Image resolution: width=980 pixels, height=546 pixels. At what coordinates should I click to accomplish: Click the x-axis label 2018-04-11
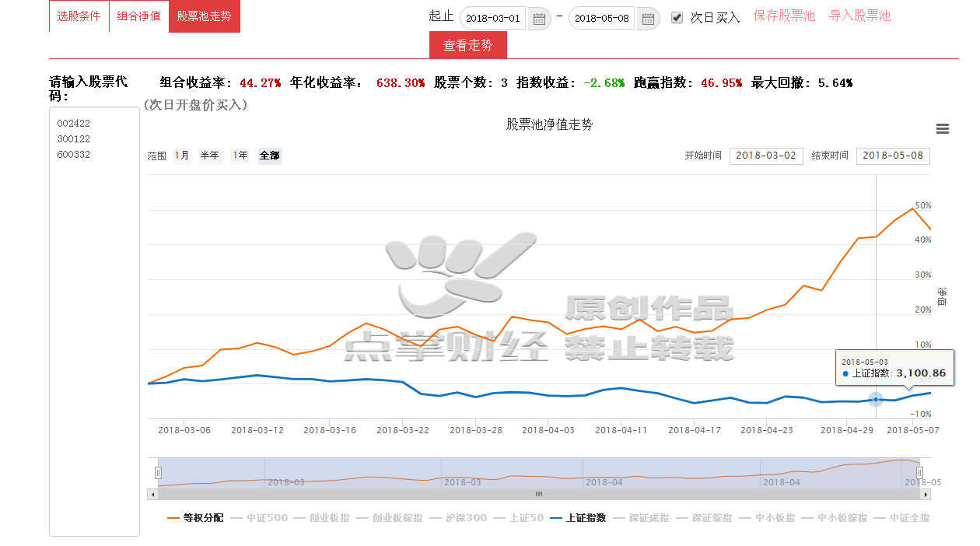621,429
